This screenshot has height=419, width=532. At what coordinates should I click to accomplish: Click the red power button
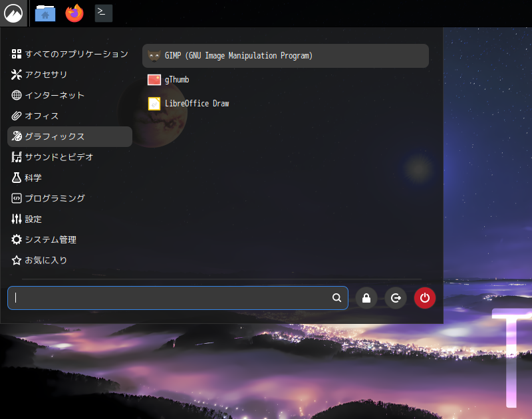(424, 298)
